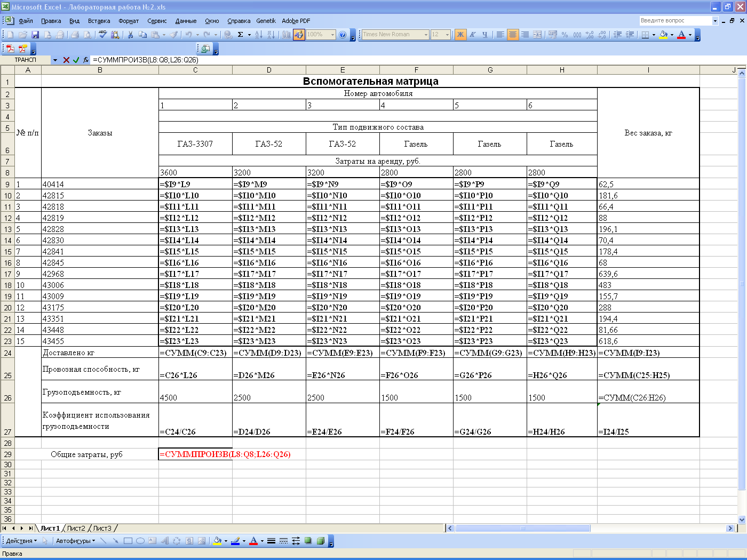Click Fill Color bucket in Formatting toolbar
The width and height of the screenshot is (747, 560).
pyautogui.click(x=663, y=35)
